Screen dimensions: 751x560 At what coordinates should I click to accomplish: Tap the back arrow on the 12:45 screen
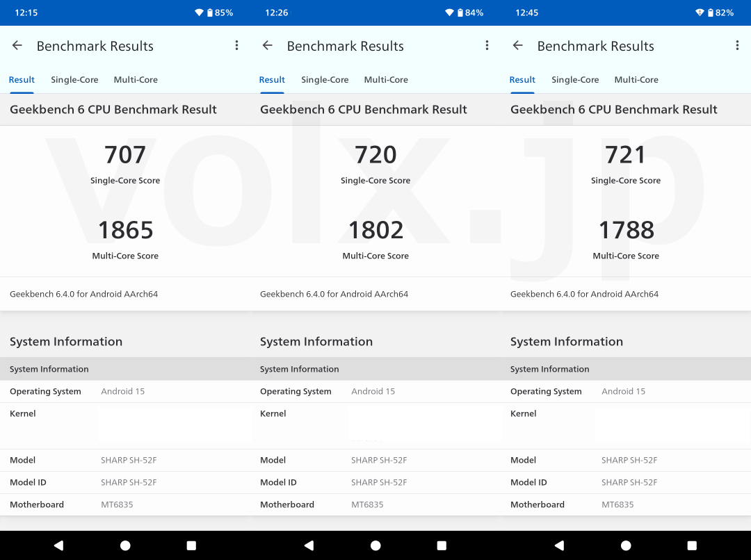point(518,45)
